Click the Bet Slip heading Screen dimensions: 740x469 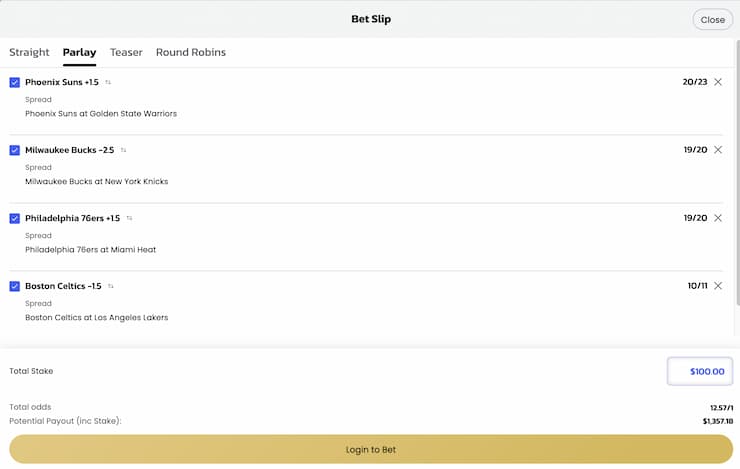pos(371,19)
